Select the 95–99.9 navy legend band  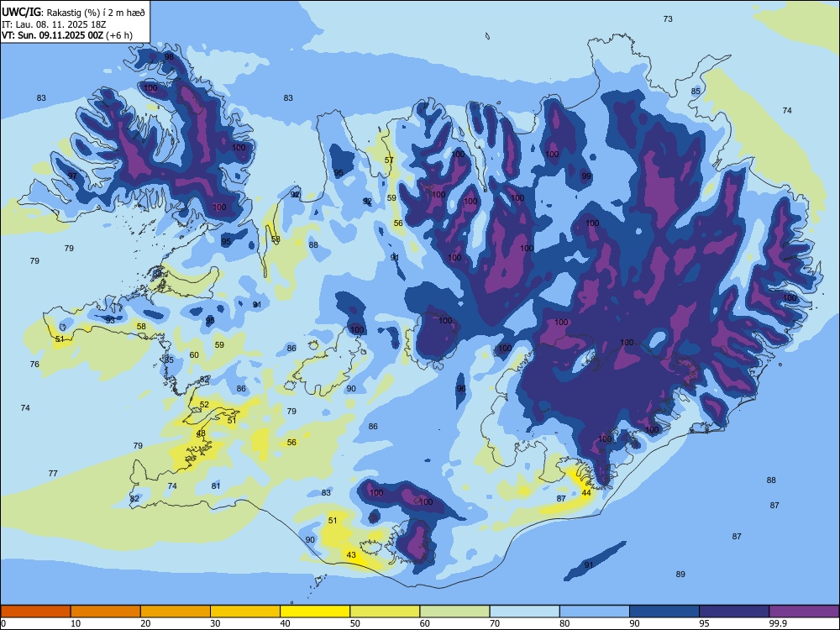coord(734,612)
